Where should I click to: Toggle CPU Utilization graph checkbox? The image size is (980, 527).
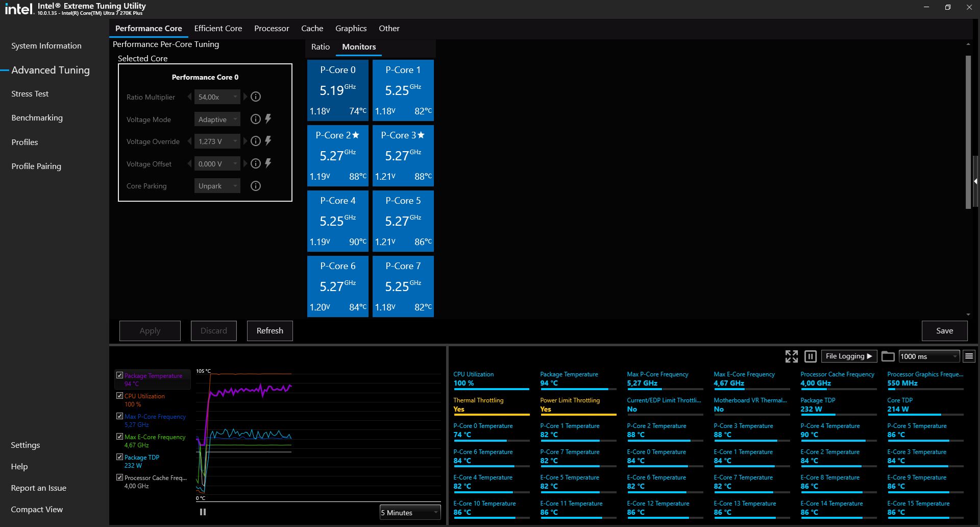tap(119, 396)
